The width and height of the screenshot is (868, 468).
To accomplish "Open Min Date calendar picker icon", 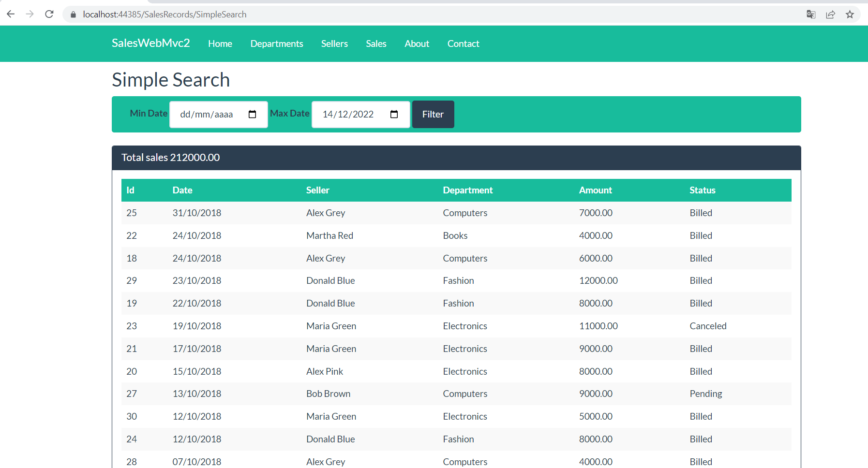I will [252, 115].
